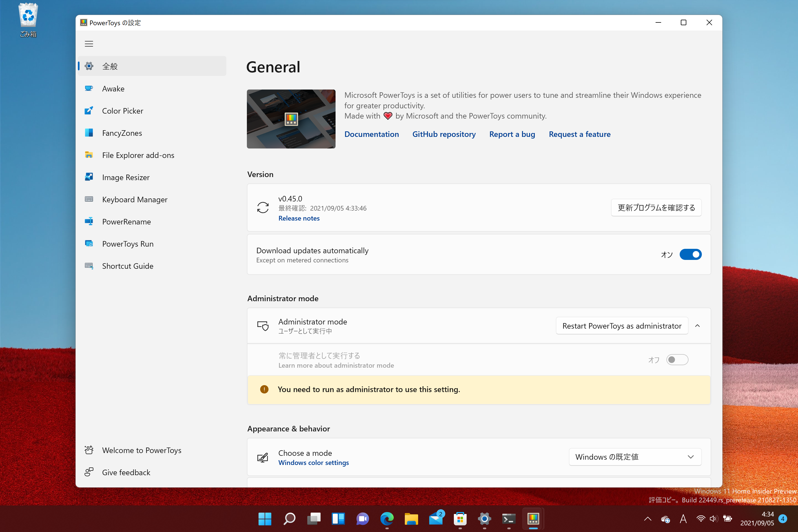This screenshot has height=532, width=798.
Task: Select PowerRename in the sidebar
Action: (x=127, y=222)
